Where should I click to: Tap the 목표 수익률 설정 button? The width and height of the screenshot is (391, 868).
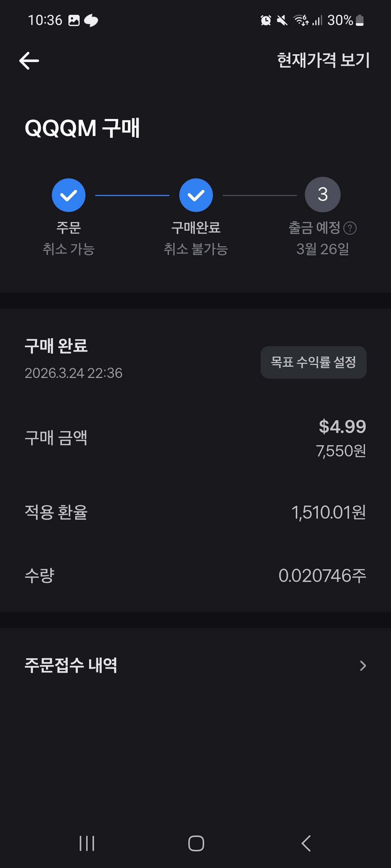pos(314,362)
